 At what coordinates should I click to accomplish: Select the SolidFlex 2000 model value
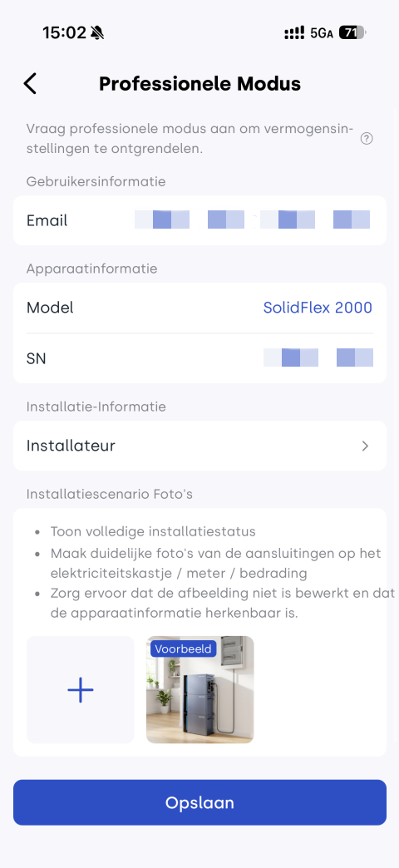(x=318, y=308)
